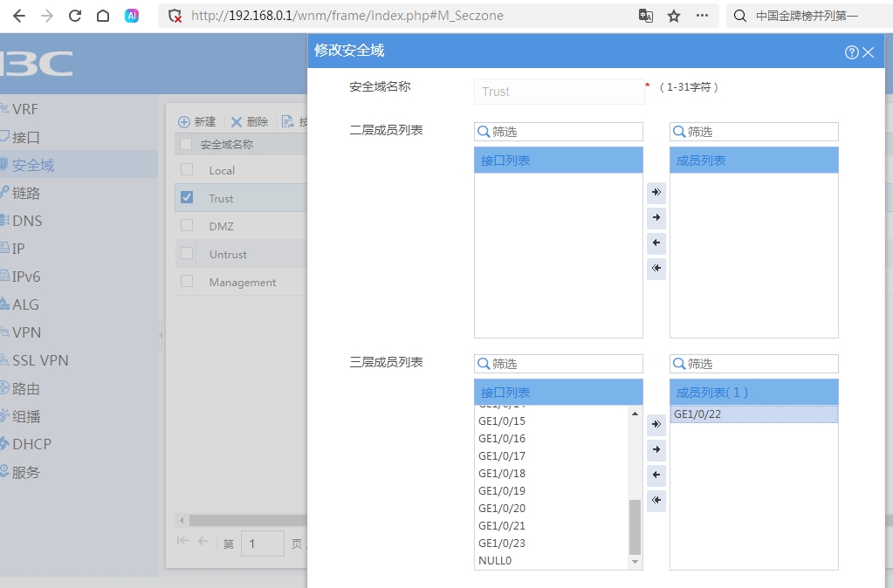
Task: Focus the 二层 member list filter field
Action: (754, 132)
